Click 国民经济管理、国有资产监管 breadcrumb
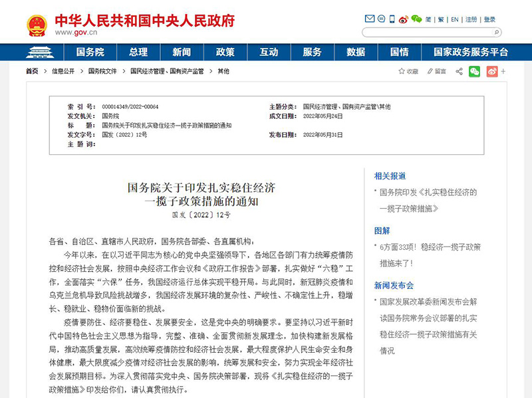The image size is (532, 398). tap(167, 71)
